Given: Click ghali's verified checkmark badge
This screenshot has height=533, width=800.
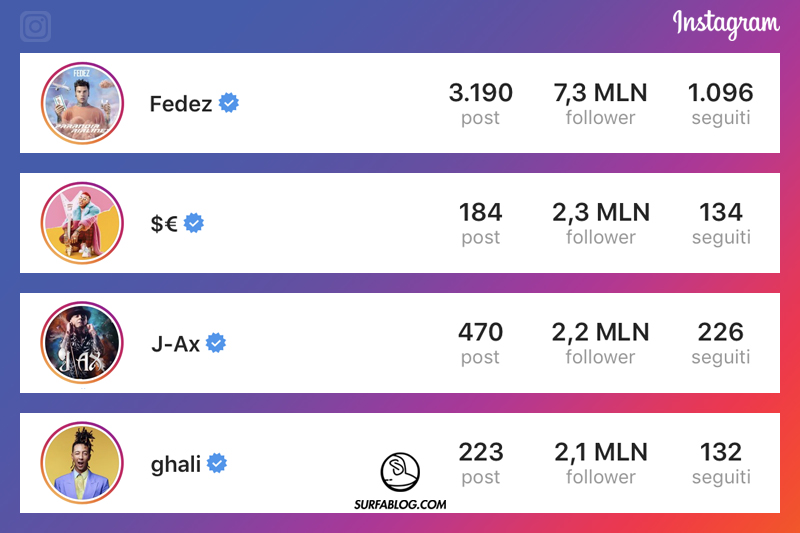Looking at the screenshot, I should click(x=216, y=463).
